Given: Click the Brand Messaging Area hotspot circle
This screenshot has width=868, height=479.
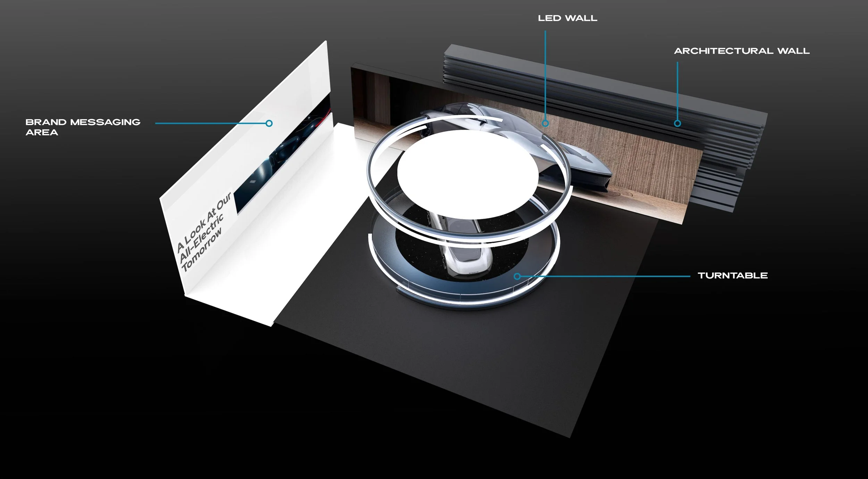Looking at the screenshot, I should click(x=269, y=123).
